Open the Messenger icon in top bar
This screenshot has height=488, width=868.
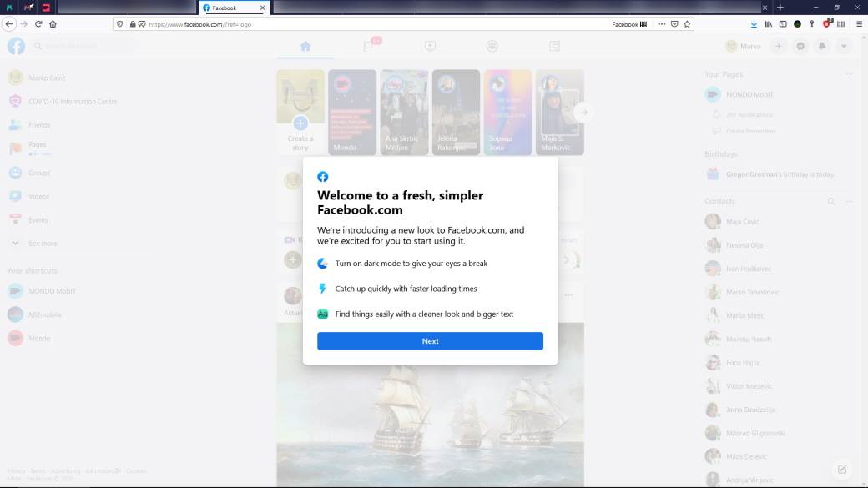800,47
